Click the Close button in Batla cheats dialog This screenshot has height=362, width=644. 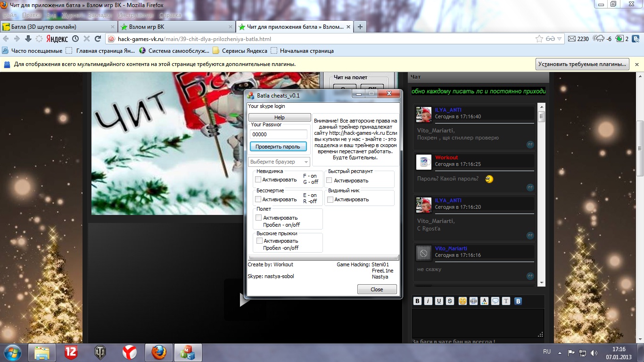coord(377,289)
